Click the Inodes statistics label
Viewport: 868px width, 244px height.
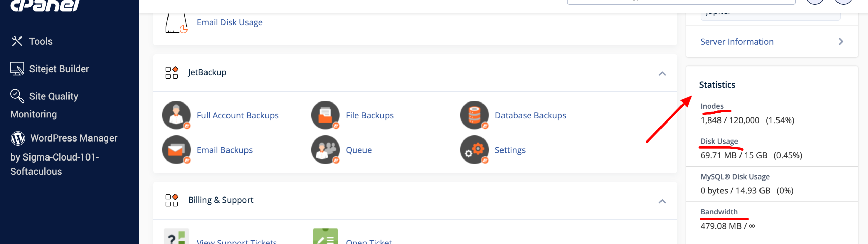(712, 106)
